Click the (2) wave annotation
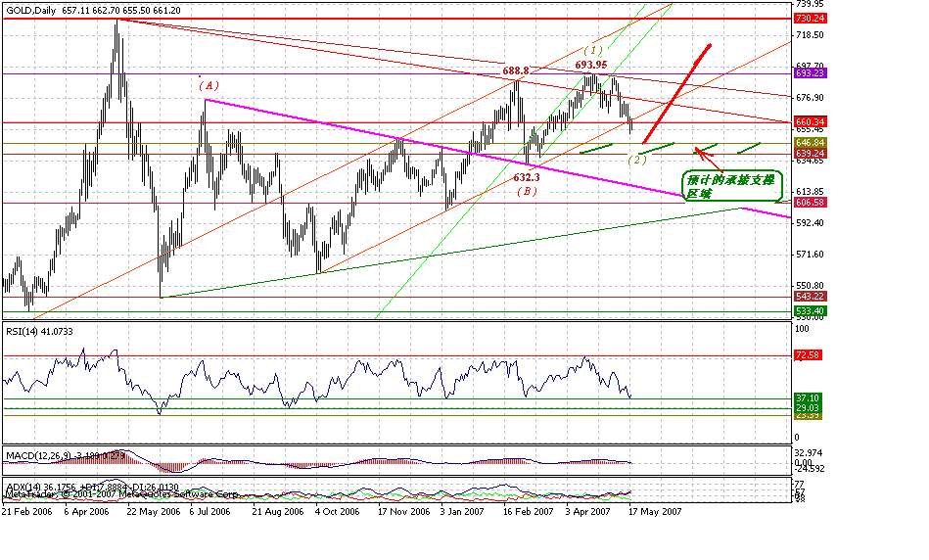Image resolution: width=929 pixels, height=560 pixels. (637, 160)
